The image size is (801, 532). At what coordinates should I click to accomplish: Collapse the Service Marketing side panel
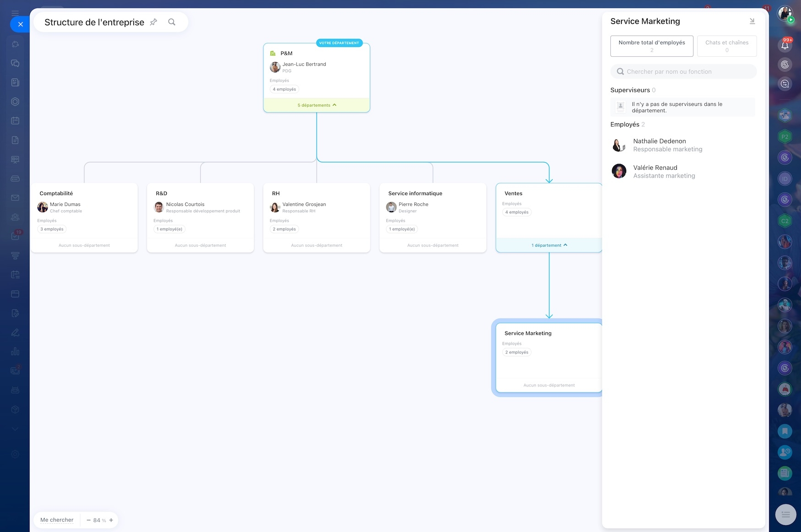pyautogui.click(x=752, y=21)
